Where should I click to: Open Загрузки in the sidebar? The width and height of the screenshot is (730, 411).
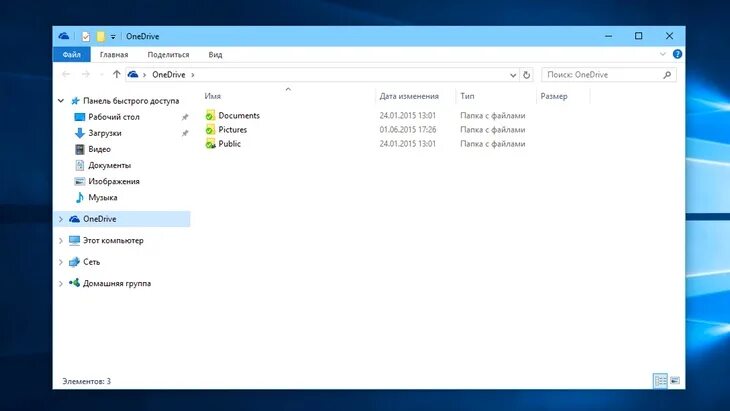pyautogui.click(x=105, y=133)
